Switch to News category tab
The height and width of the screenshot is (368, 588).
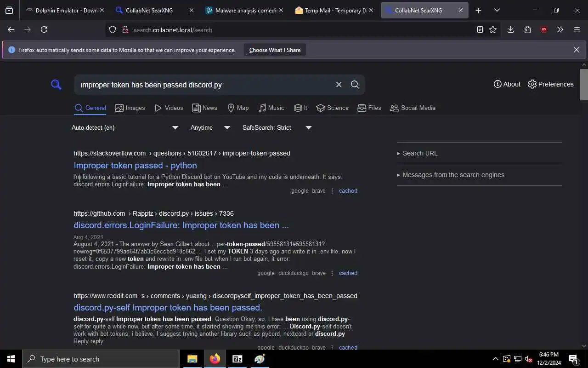pyautogui.click(x=204, y=108)
